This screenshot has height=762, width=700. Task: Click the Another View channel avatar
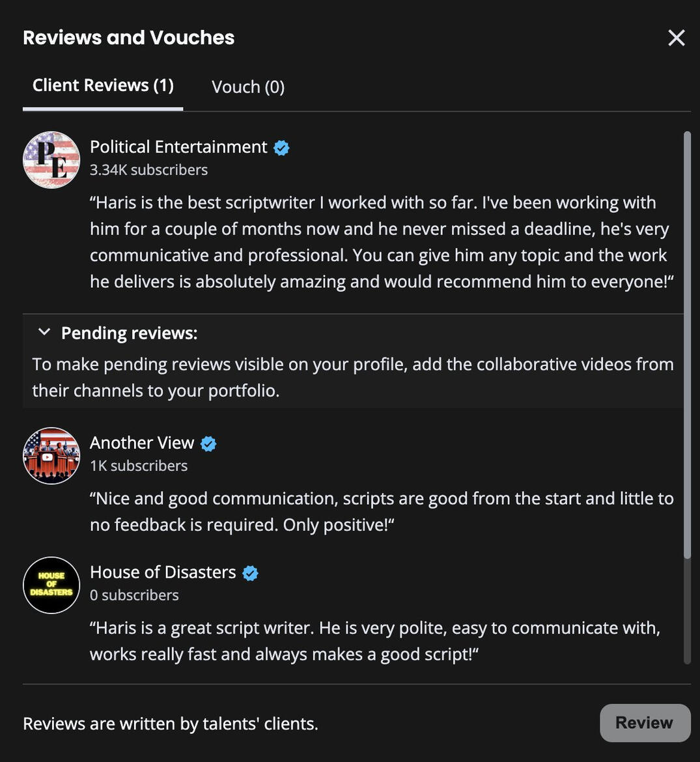51,456
